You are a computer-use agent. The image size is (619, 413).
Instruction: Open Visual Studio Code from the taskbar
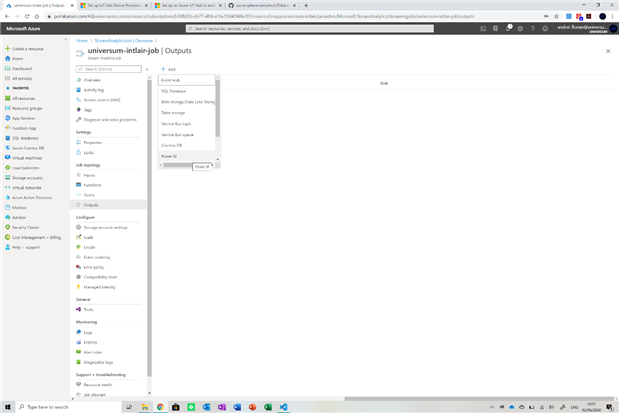click(283, 407)
